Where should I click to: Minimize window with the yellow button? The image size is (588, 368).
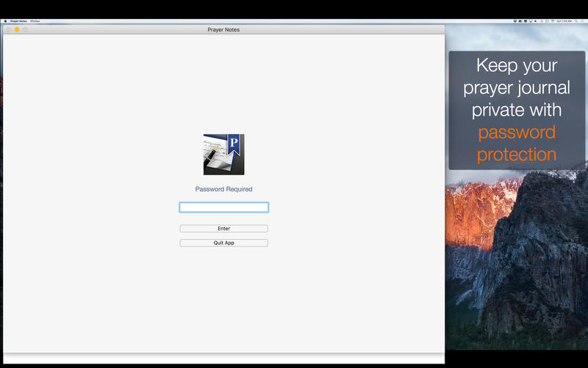tap(16, 29)
